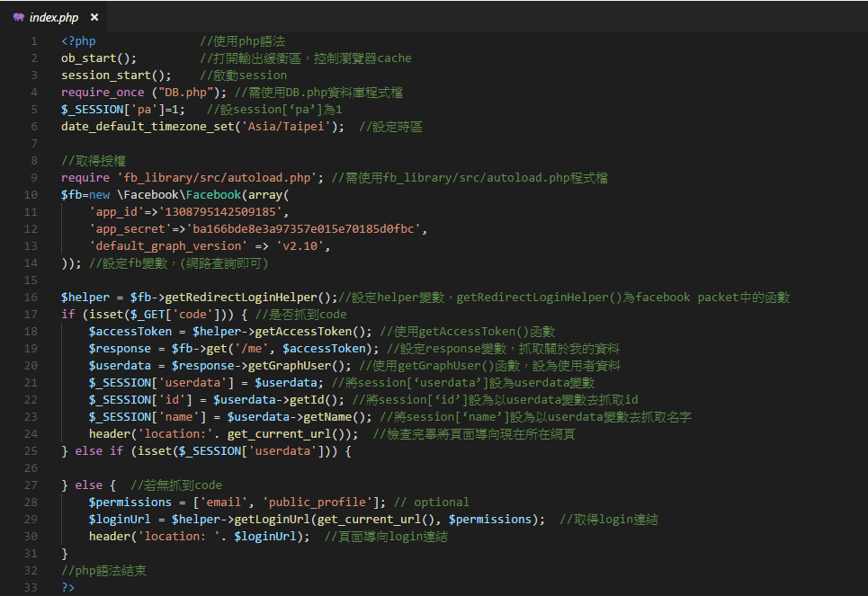Viewport: 868px width, 596px height.
Task: Click $_SESSION['id'] on line 22
Action: point(140,400)
